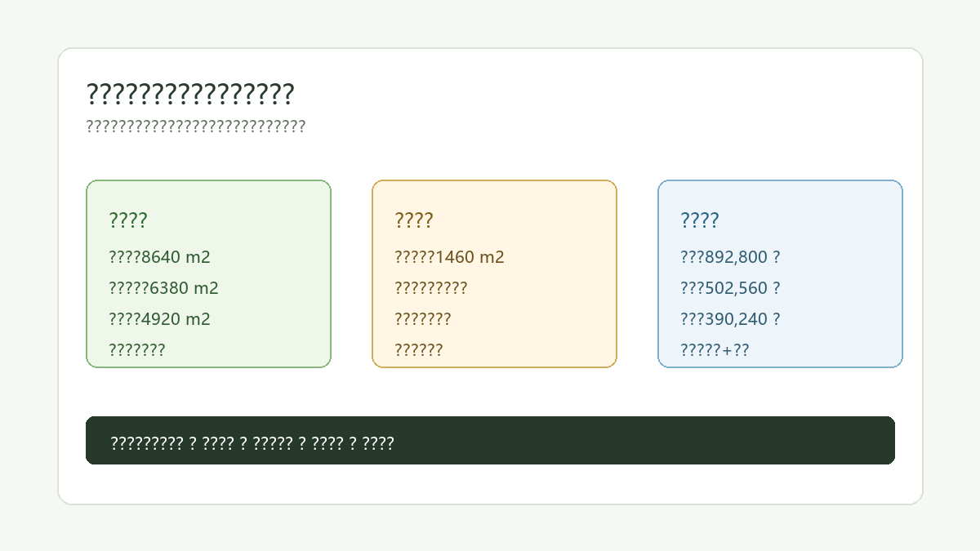Select the green card's heading text
980x551 pixels.
coord(128,220)
